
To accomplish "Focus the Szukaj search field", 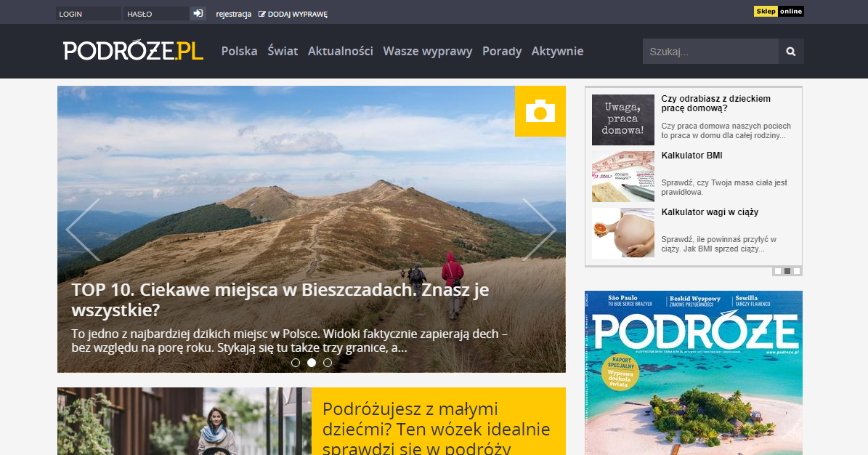I will pos(711,52).
